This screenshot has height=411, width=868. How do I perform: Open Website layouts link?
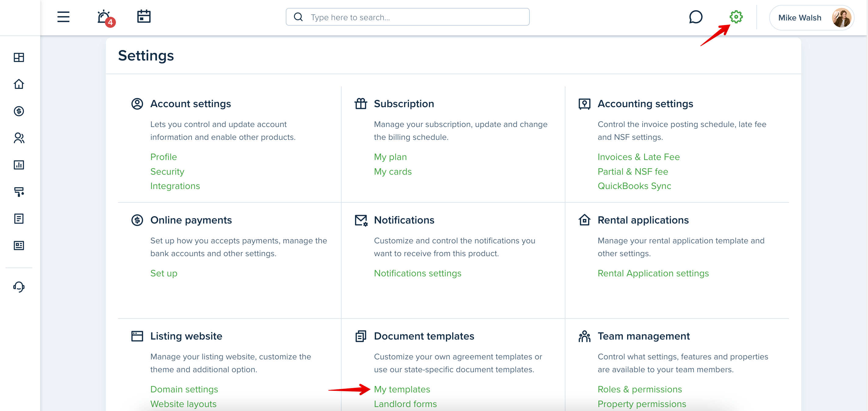point(183,404)
